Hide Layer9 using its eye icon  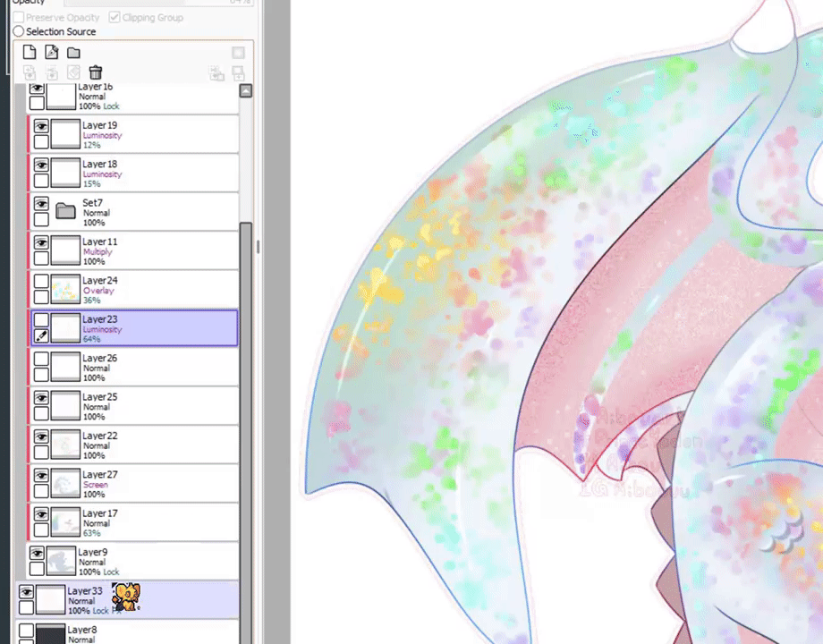37,553
